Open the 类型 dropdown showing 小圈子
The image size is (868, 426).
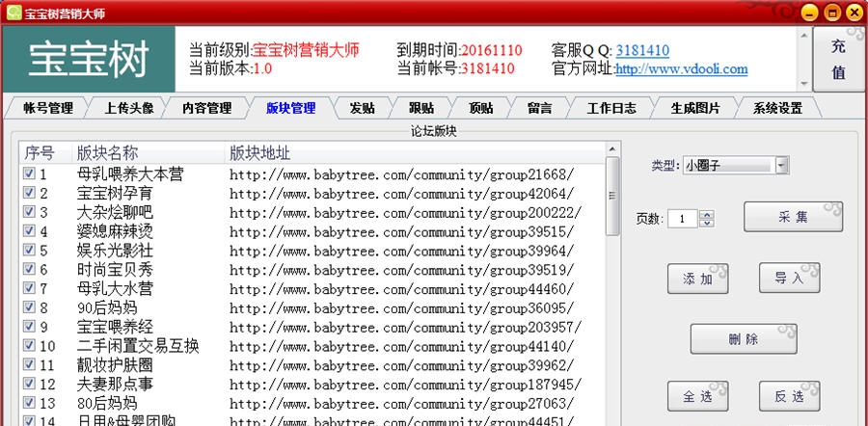[735, 165]
